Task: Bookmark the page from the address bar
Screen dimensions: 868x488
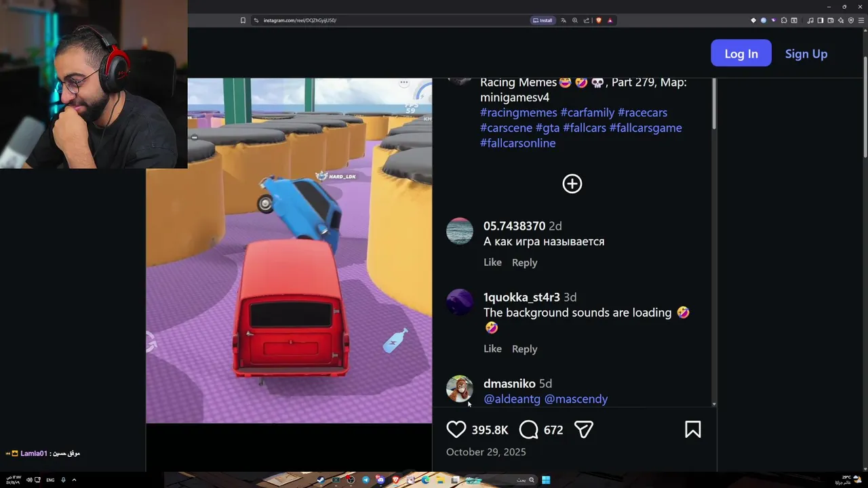Action: (x=243, y=20)
